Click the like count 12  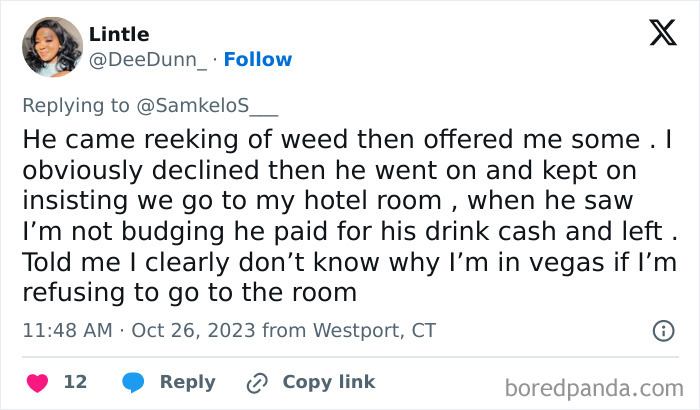point(75,382)
